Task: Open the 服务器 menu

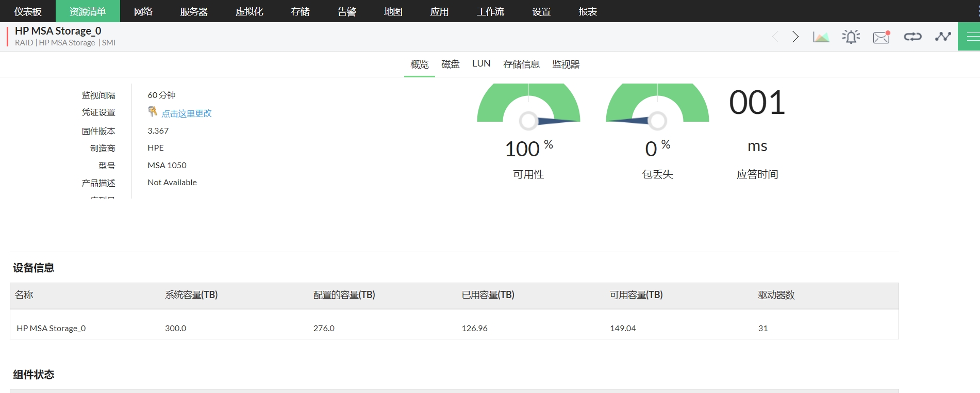Action: (x=194, y=11)
